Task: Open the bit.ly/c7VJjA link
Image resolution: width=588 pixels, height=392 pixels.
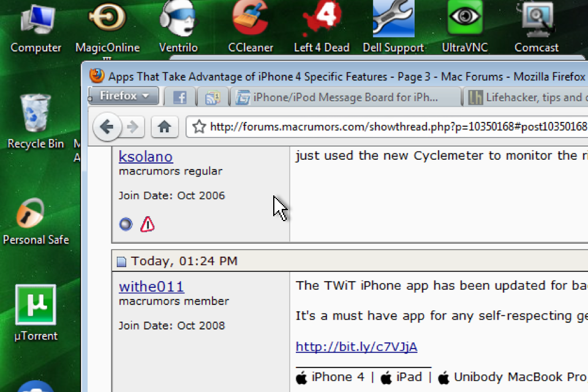Action: pyautogui.click(x=356, y=347)
